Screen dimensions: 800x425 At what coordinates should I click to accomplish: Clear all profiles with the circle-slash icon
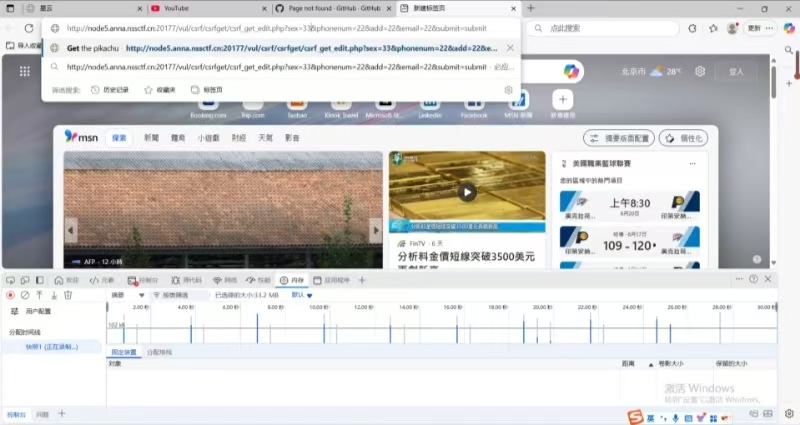25,295
